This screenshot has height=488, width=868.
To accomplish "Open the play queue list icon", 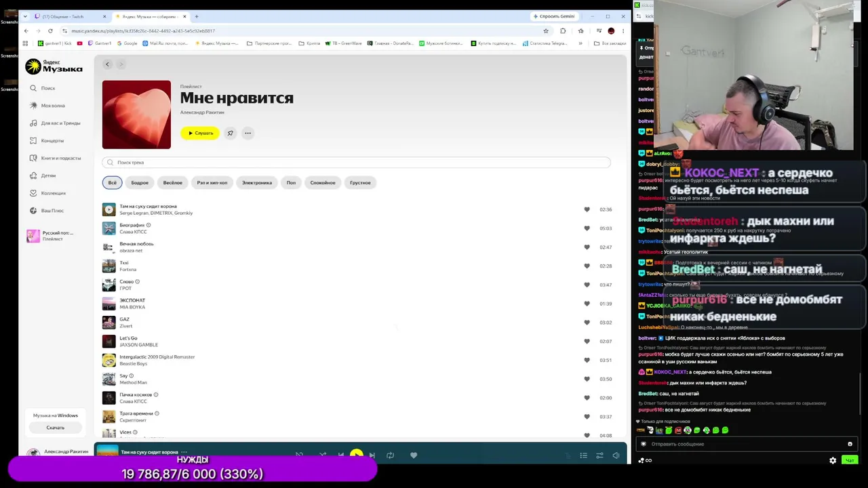I will (x=583, y=455).
